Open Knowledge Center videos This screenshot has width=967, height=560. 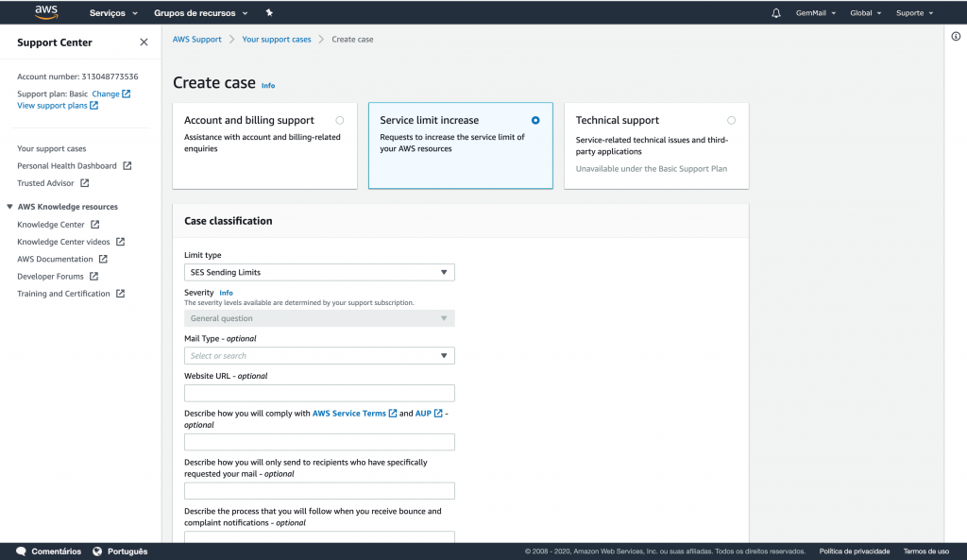(63, 242)
